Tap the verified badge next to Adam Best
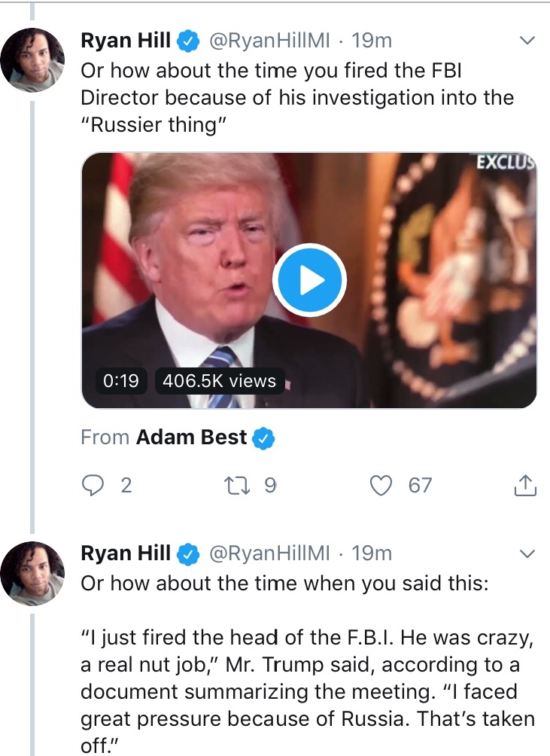 tap(264, 438)
